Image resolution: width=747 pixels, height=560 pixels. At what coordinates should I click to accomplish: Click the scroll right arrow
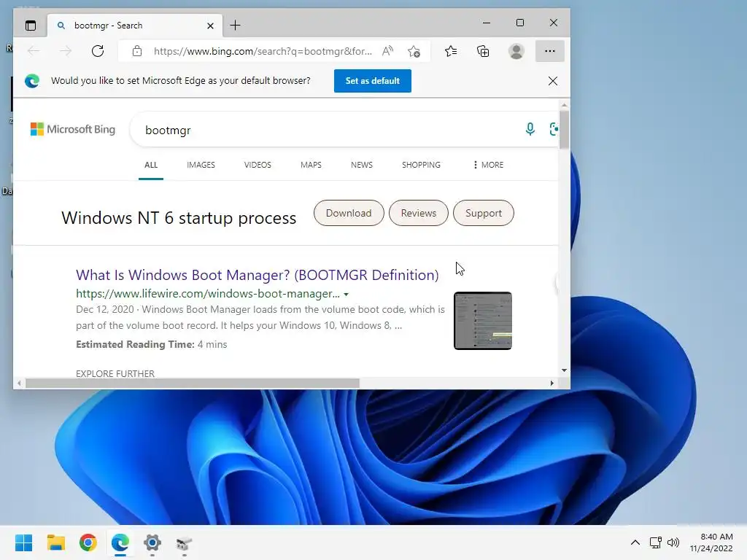tap(551, 383)
